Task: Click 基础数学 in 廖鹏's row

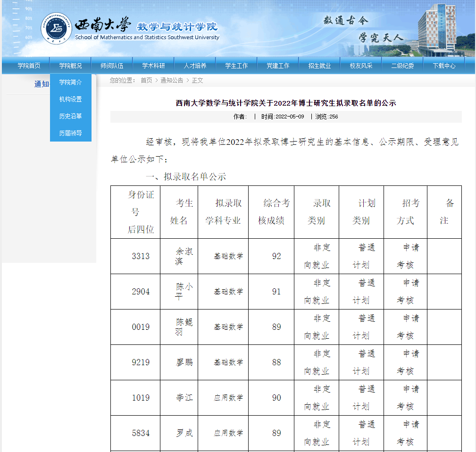Action: 228,362
